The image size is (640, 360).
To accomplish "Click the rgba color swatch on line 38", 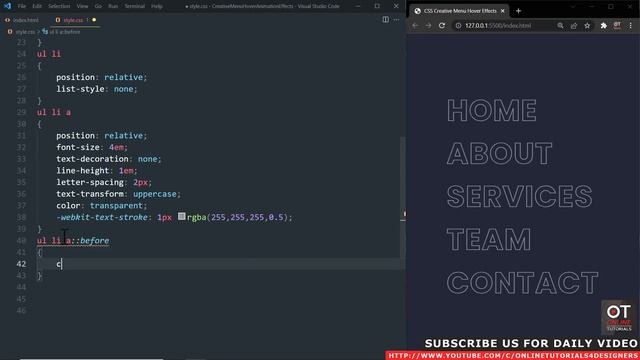I will pyautogui.click(x=182, y=216).
